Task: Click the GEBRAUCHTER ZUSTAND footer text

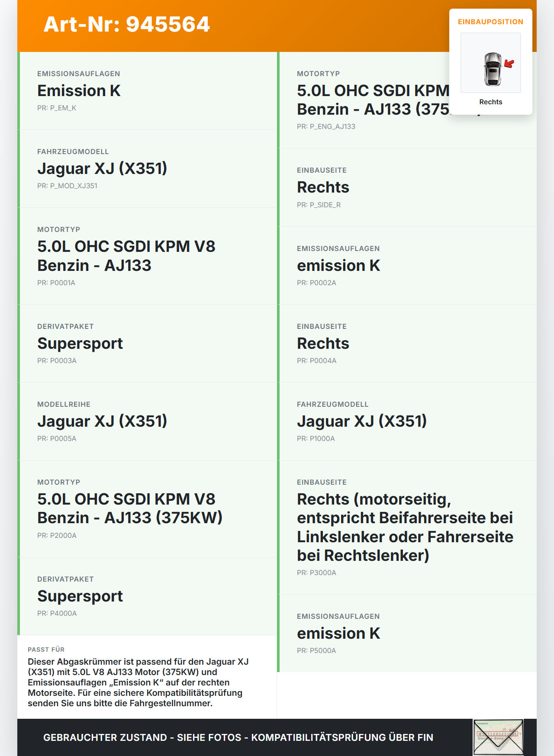Action: point(238,737)
